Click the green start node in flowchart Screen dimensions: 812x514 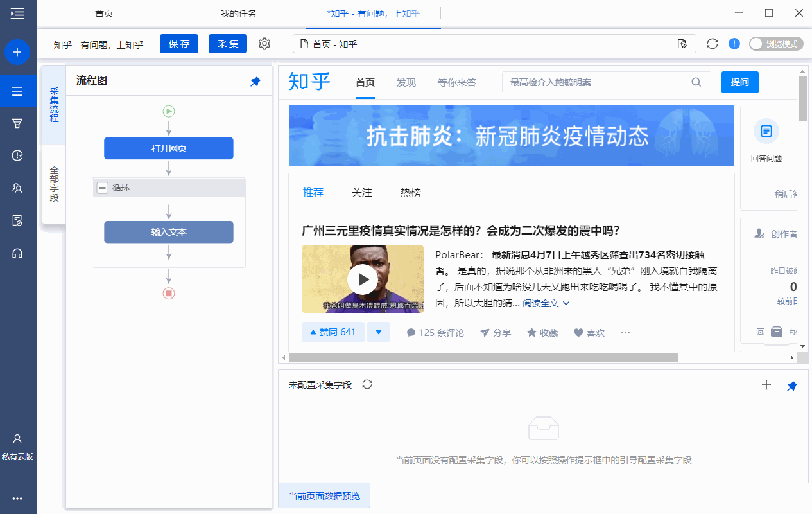tap(169, 111)
